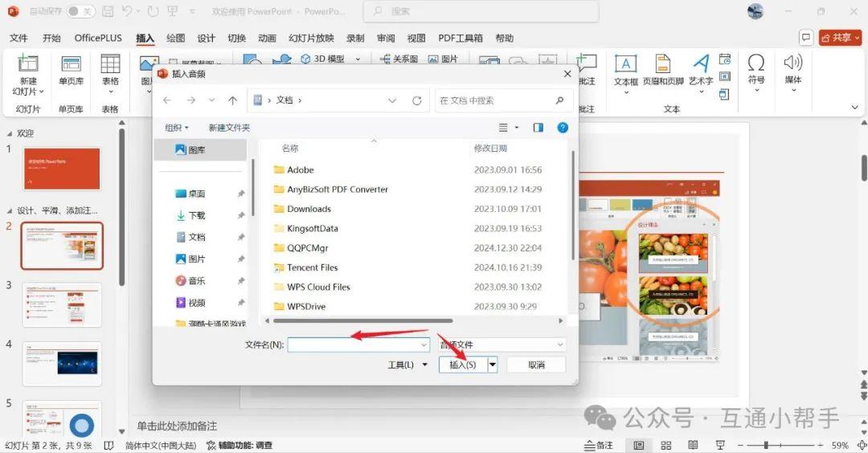Open the Media (媒体) speaker icon
The image size is (868, 453).
pyautogui.click(x=792, y=63)
